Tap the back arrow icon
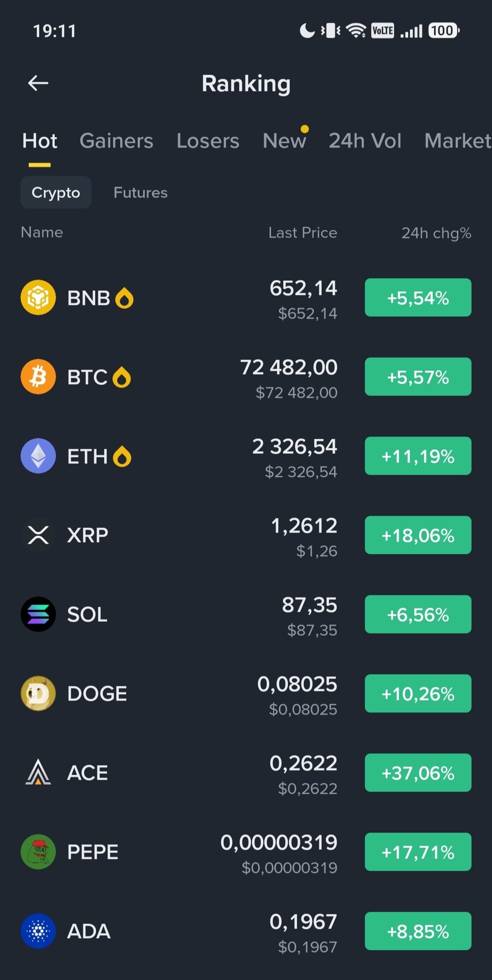This screenshot has height=980, width=492. pos(38,83)
